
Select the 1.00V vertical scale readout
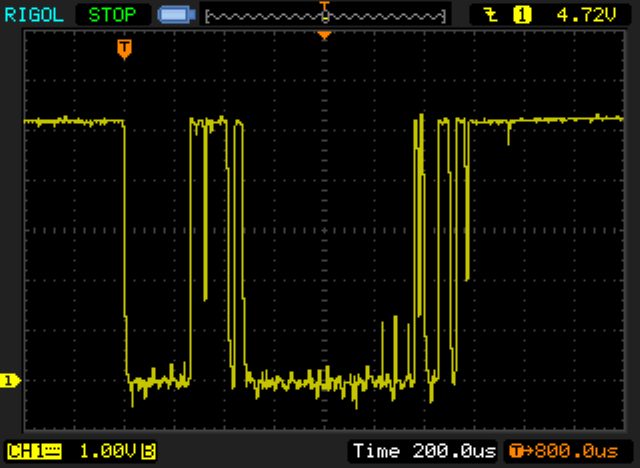click(x=106, y=450)
